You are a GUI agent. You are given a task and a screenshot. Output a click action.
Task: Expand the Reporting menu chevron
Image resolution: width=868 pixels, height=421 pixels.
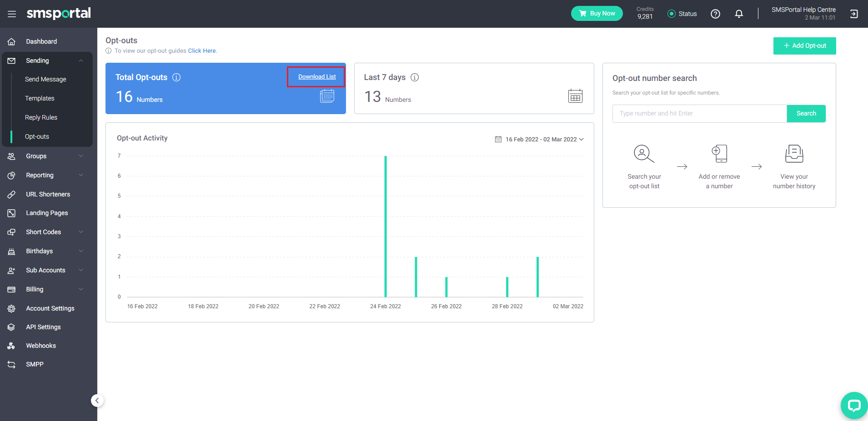81,175
